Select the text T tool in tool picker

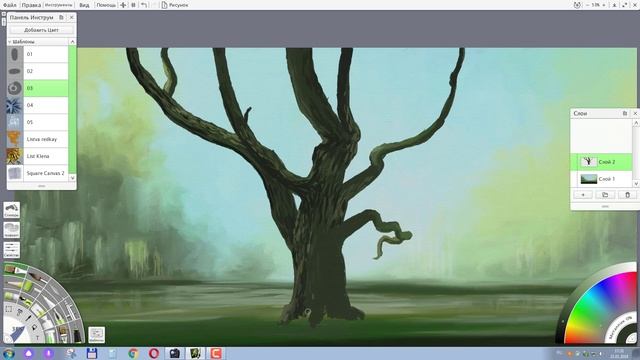point(38,338)
